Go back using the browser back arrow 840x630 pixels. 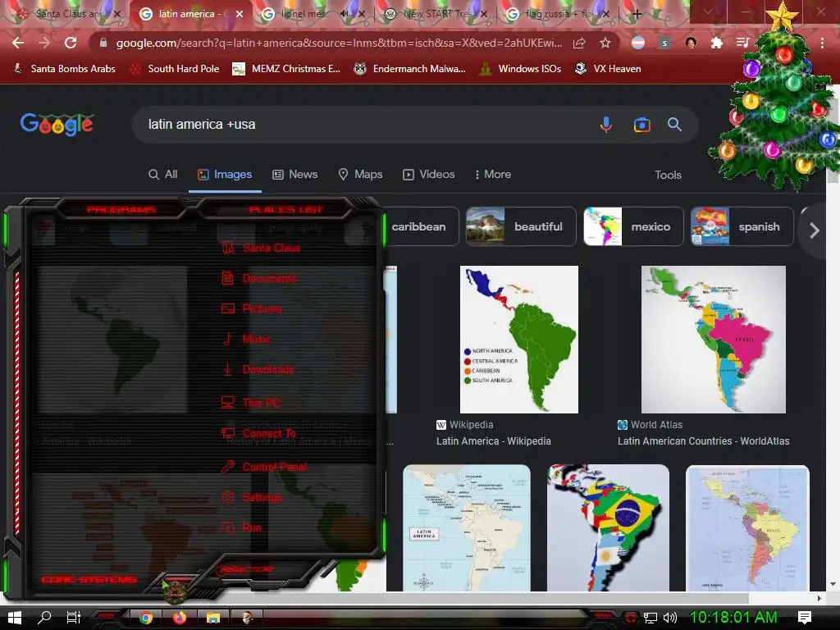pos(18,43)
